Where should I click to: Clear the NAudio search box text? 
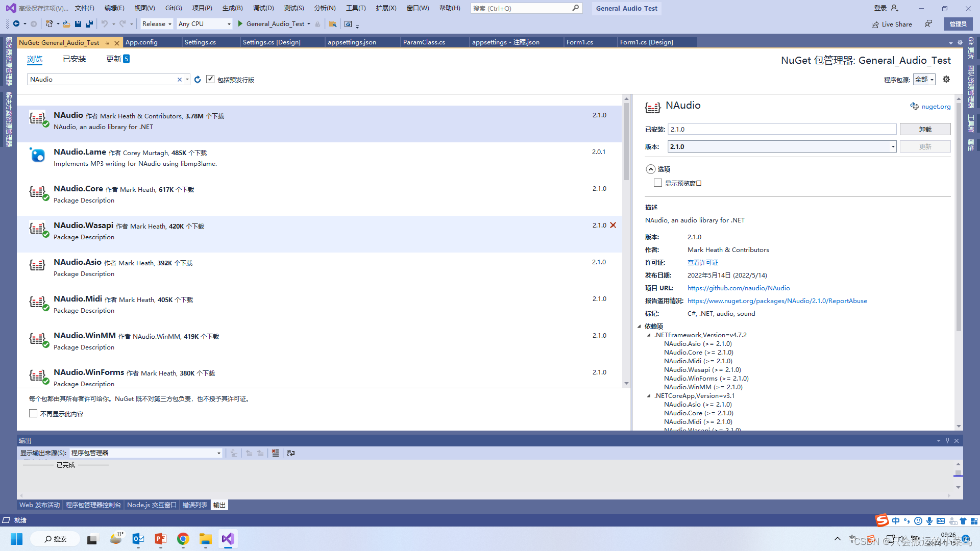point(180,79)
